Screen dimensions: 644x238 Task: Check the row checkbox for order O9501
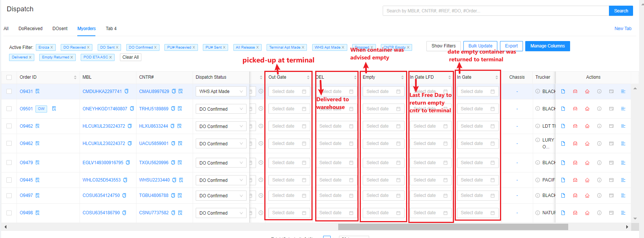pyautogui.click(x=9, y=109)
